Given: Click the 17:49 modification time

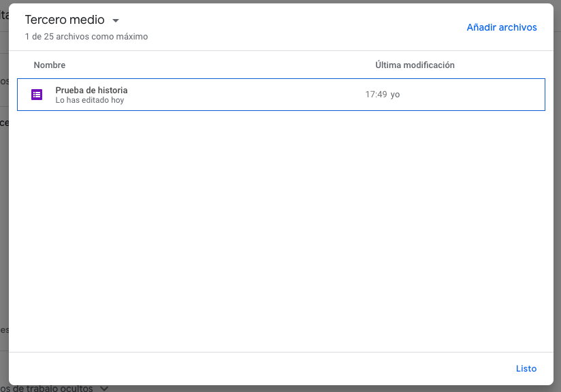Looking at the screenshot, I should tap(376, 95).
